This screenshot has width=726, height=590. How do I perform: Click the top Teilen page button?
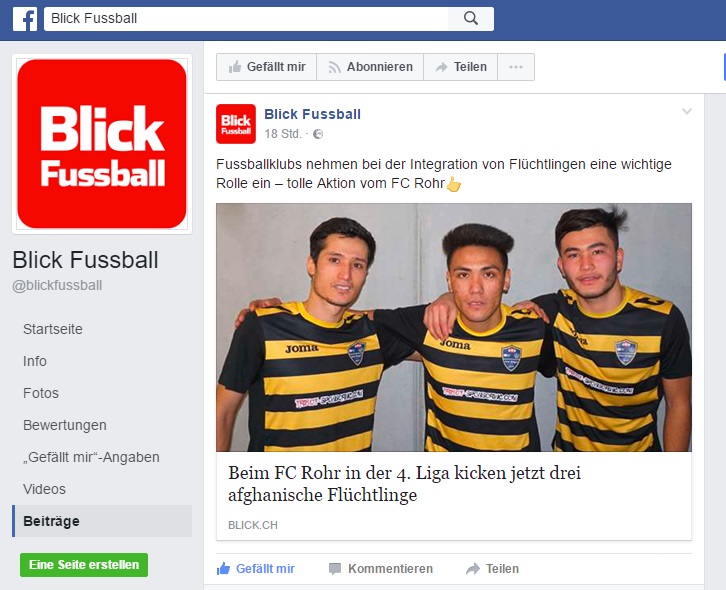click(461, 67)
